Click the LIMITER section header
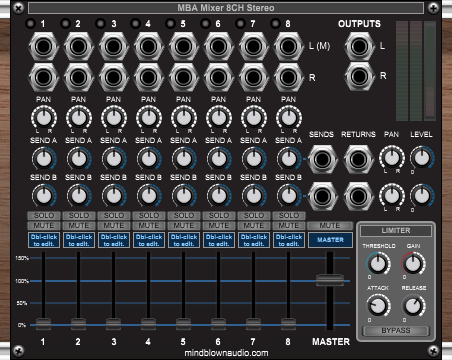 [396, 231]
